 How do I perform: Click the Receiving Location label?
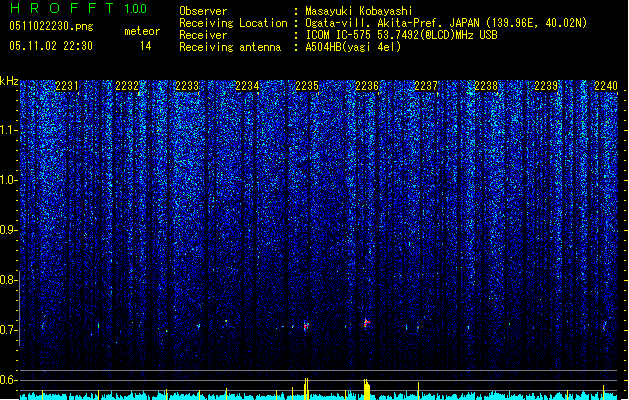pos(233,23)
